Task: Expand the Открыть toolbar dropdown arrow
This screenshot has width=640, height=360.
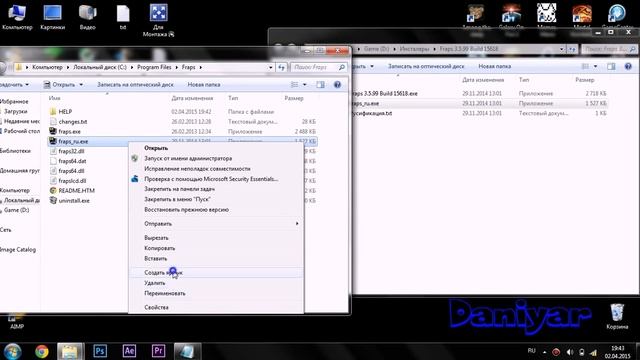Action: pyautogui.click(x=81, y=84)
